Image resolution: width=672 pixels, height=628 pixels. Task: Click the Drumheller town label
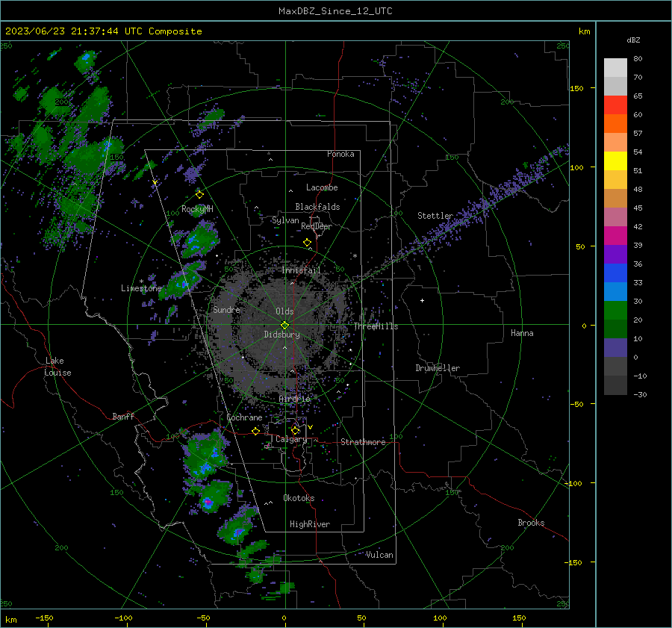click(438, 368)
